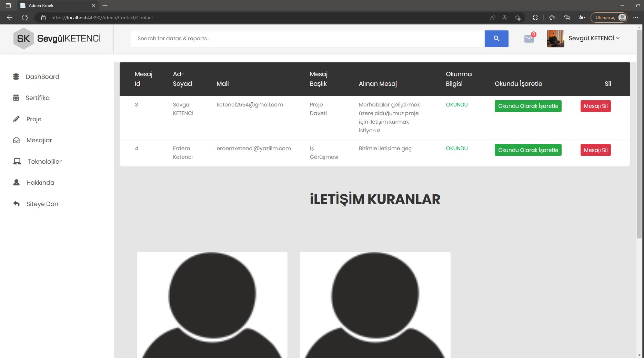Click the email erdemketenci@yazilim.com
644x358 pixels.
[254, 149]
